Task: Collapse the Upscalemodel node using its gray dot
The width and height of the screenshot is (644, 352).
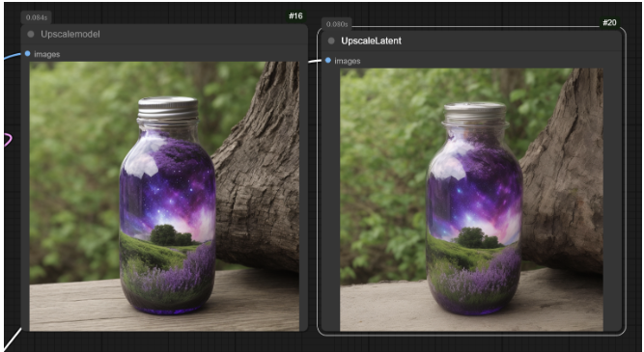Action: 31,34
